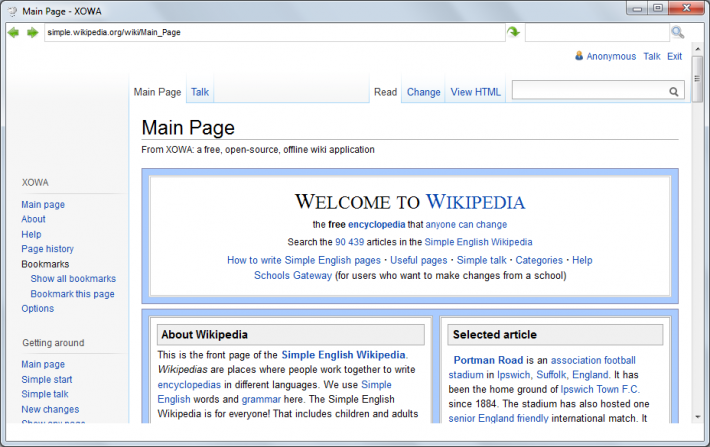Image resolution: width=710 pixels, height=447 pixels.
Task: Open the Portman Road article link
Action: coord(488,360)
